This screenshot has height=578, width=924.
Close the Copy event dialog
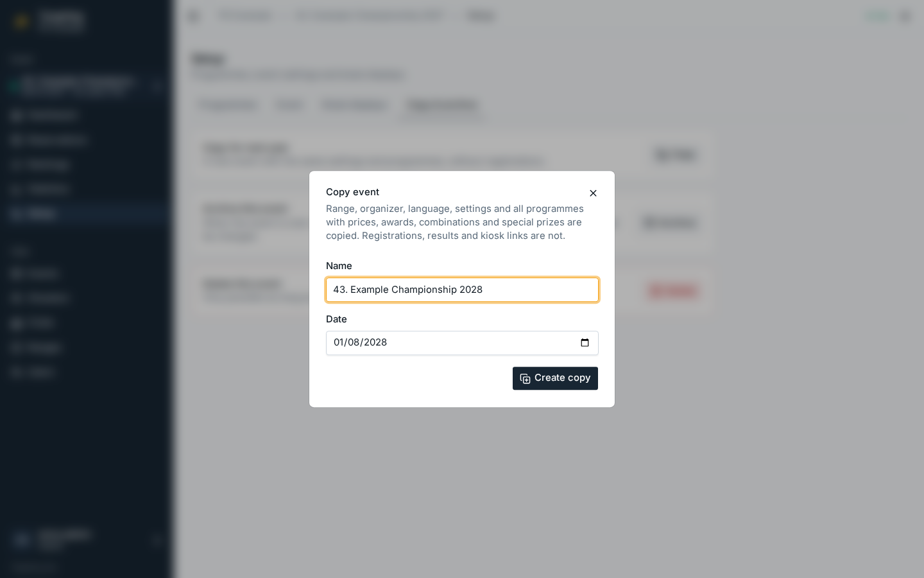pyautogui.click(x=593, y=193)
